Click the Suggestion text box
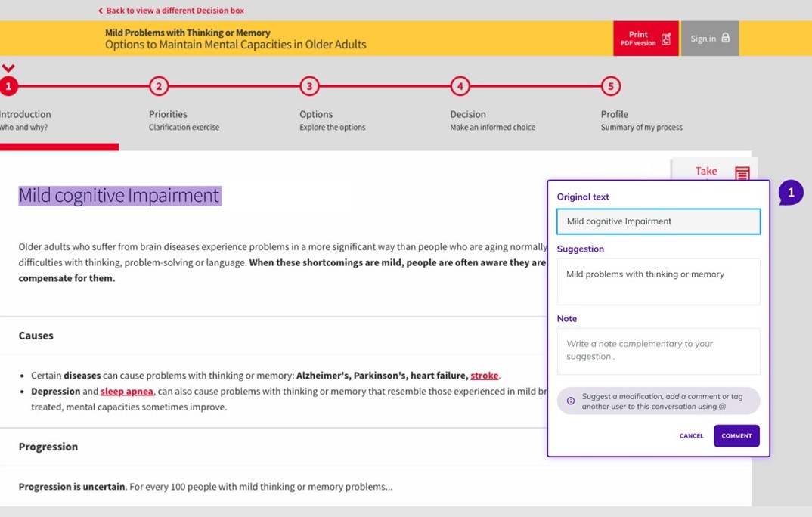This screenshot has width=812, height=517. pos(659,281)
